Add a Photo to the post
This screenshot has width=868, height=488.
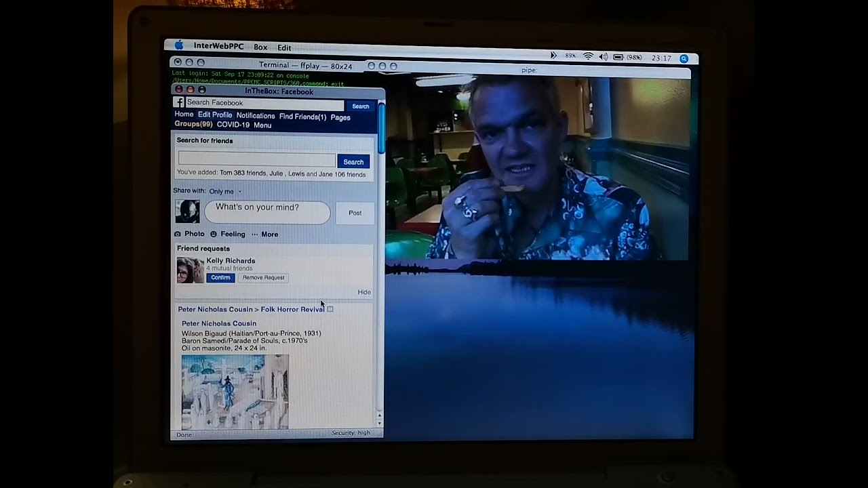pos(189,234)
